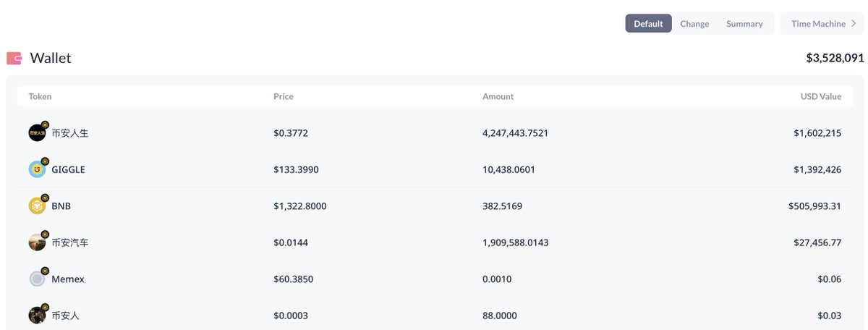Screen dimensions: 868x330
Task: Click the Amount column header
Action: tap(498, 96)
